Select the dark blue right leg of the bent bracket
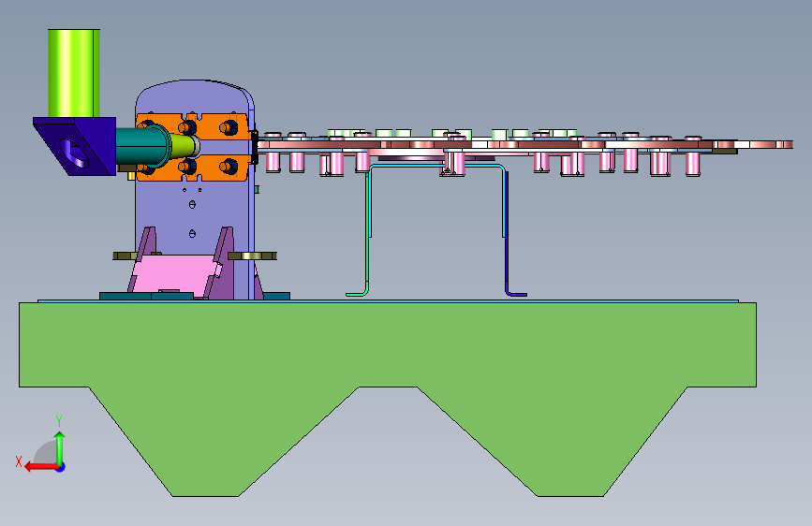Viewport: 812px width, 526px height. pos(506,233)
